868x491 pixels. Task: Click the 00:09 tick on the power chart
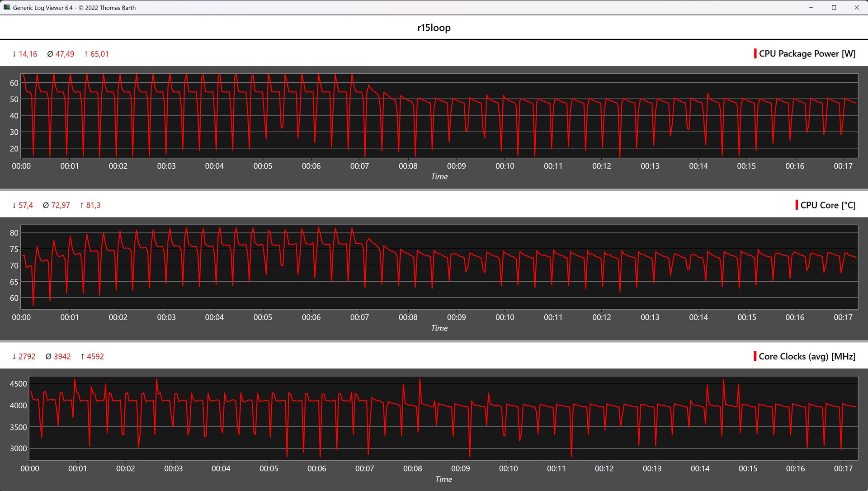click(x=456, y=166)
